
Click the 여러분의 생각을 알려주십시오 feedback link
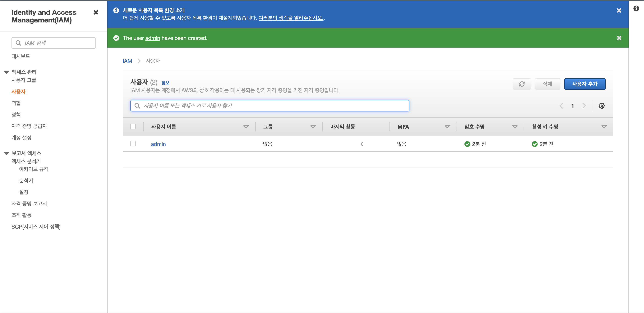pos(291,18)
